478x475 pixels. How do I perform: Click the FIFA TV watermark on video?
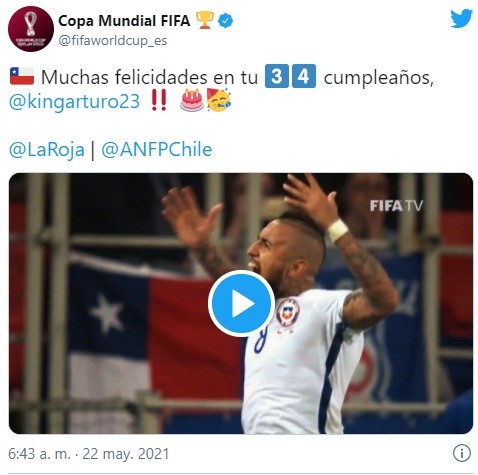click(396, 206)
